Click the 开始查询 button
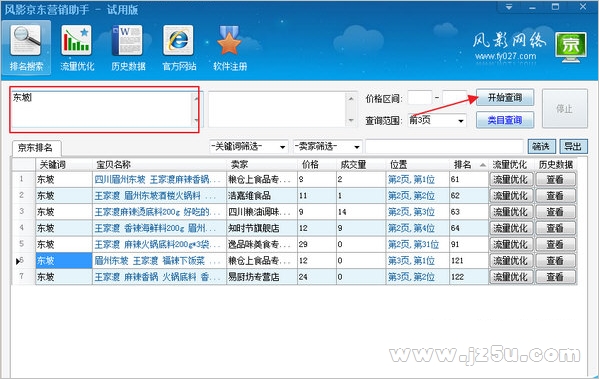The width and height of the screenshot is (599, 379). coord(505,98)
